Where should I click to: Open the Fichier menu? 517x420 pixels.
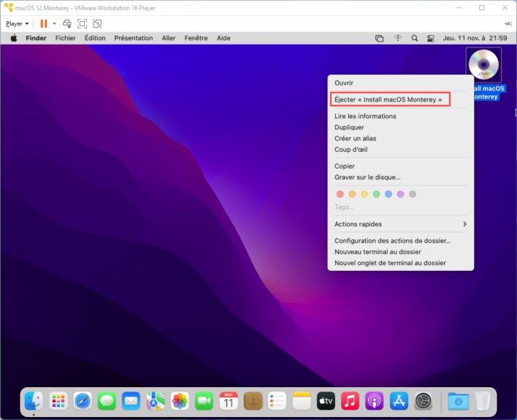[65, 38]
